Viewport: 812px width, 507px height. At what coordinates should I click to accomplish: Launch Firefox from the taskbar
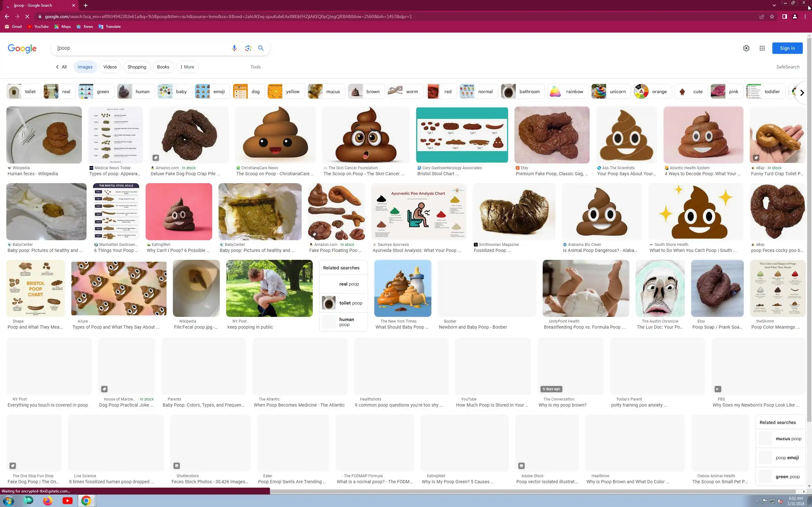pyautogui.click(x=48, y=501)
